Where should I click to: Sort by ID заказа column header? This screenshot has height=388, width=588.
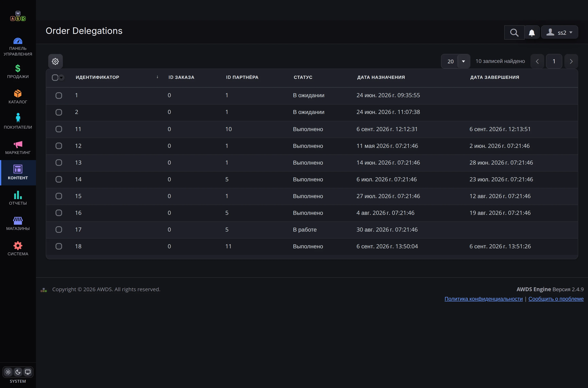point(181,77)
